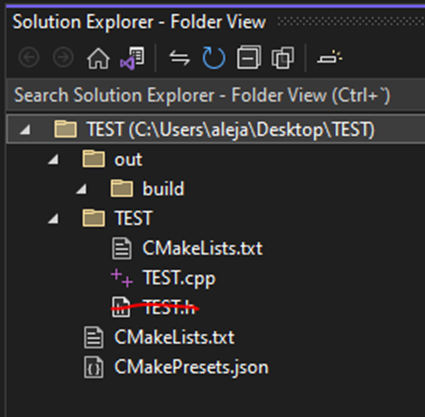The height and width of the screenshot is (417, 425).
Task: Toggle Show All Files icon
Action: 283,58
